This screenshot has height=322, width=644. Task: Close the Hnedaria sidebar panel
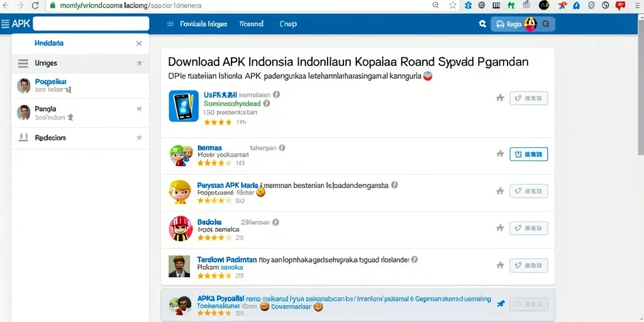(x=139, y=43)
